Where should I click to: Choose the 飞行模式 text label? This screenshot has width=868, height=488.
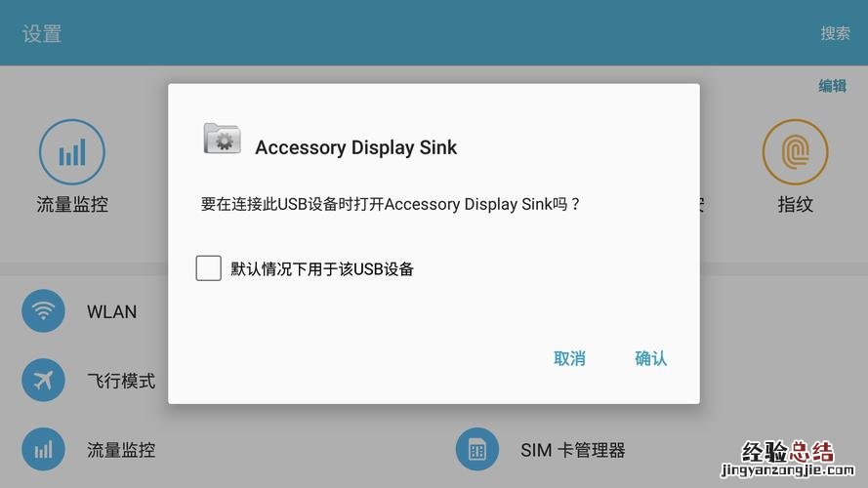click(x=121, y=381)
